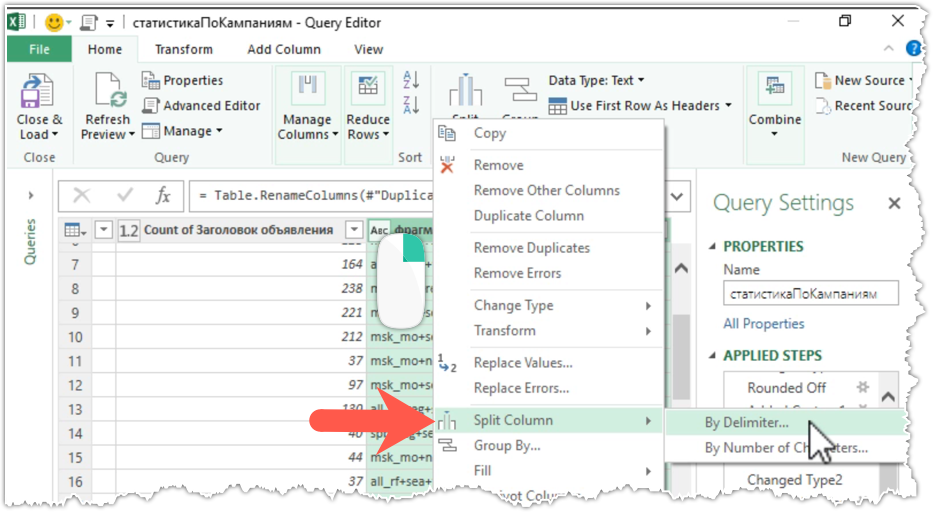Select Replace Errors...
934x513 pixels.
[x=549, y=388]
